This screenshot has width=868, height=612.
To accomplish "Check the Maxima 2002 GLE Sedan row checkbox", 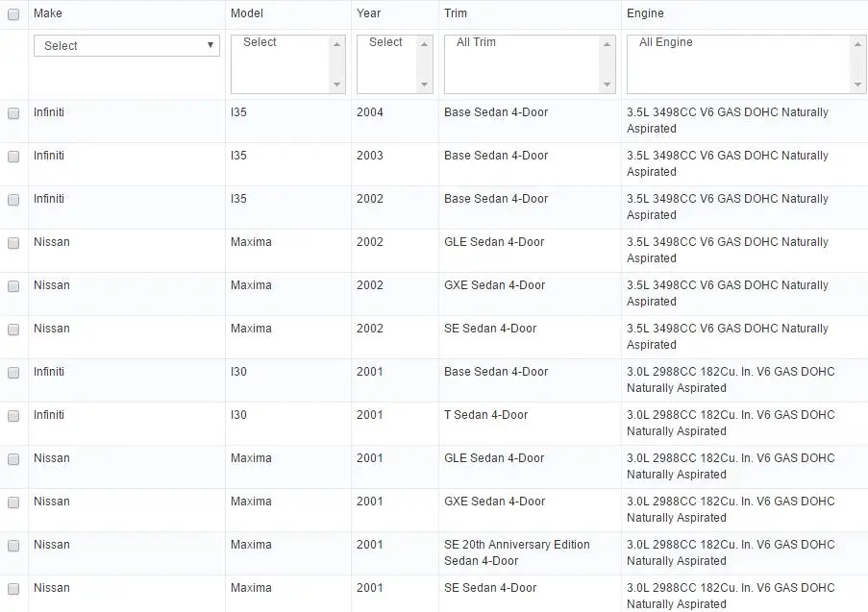I will (x=13, y=243).
